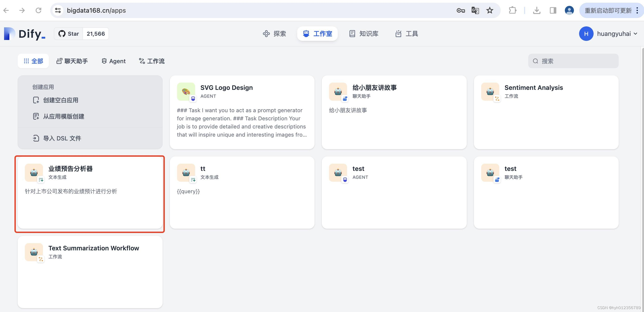
Task: Open the 业绩预告分析器 app card
Action: pos(90,193)
